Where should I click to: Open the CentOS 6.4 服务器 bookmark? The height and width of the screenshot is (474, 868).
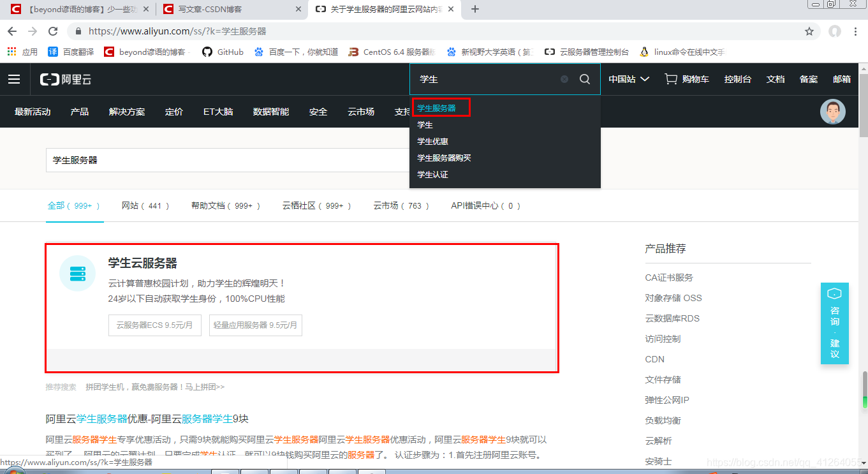pos(392,52)
